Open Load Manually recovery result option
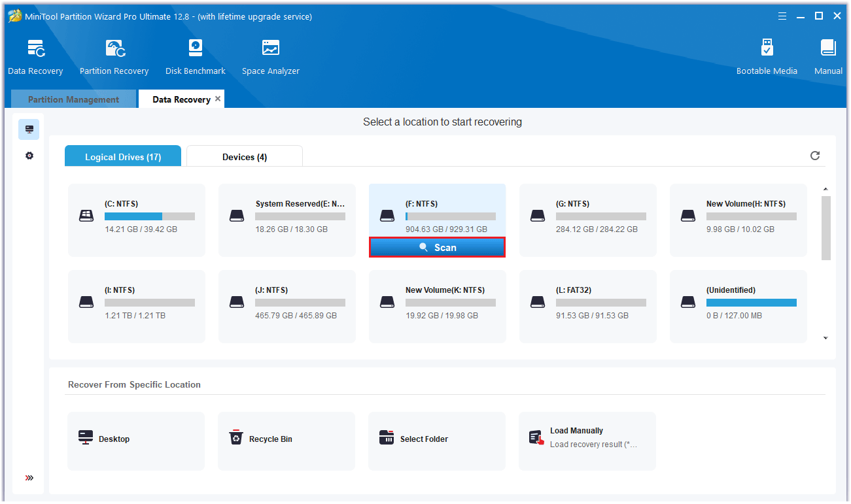The height and width of the screenshot is (504, 851). click(587, 441)
